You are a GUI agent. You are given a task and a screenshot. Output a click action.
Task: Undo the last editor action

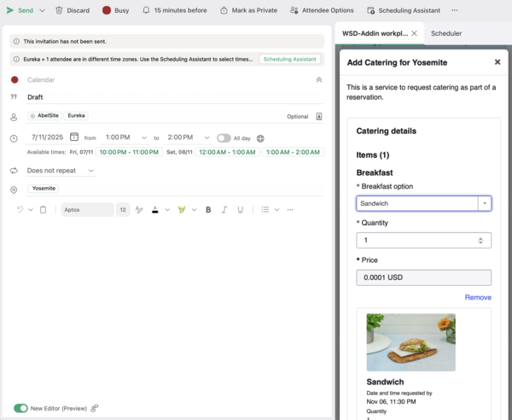[20, 210]
